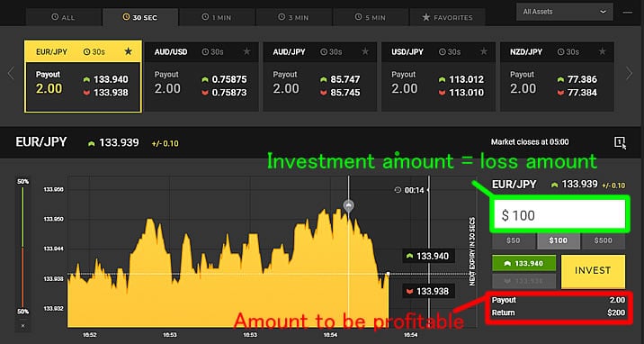Click the 30s clock icon on EUR/JPY card
Viewport: 644px width, 344px height.
click(86, 52)
